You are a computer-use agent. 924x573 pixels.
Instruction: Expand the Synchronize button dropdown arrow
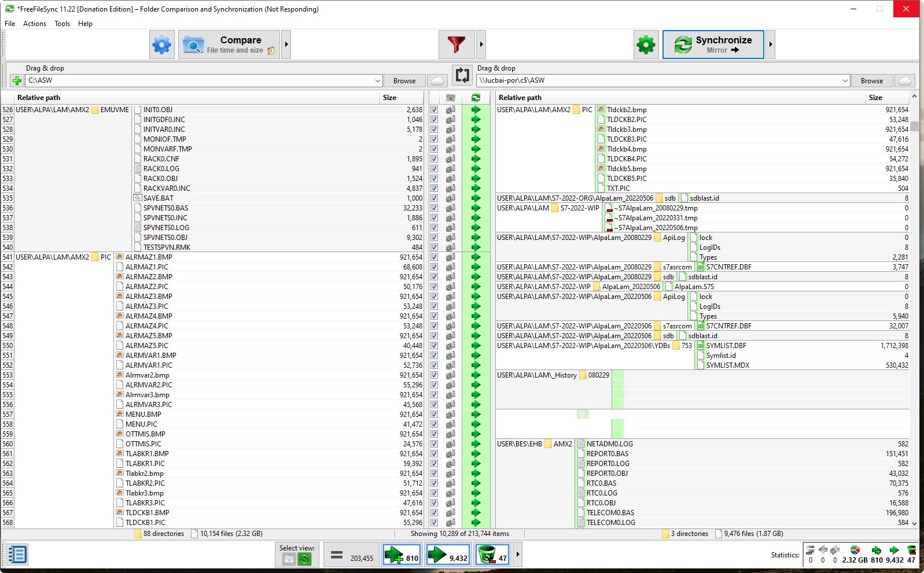click(770, 45)
